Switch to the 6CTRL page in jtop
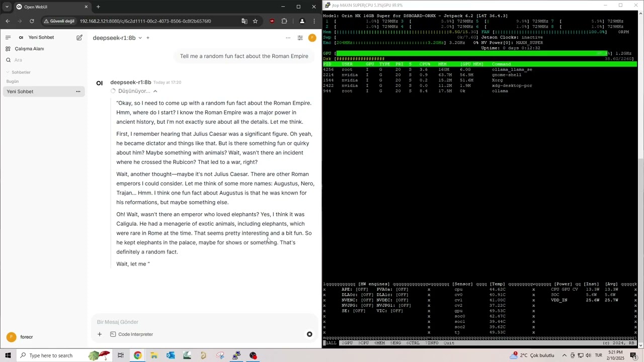644x362 pixels. click(413, 343)
